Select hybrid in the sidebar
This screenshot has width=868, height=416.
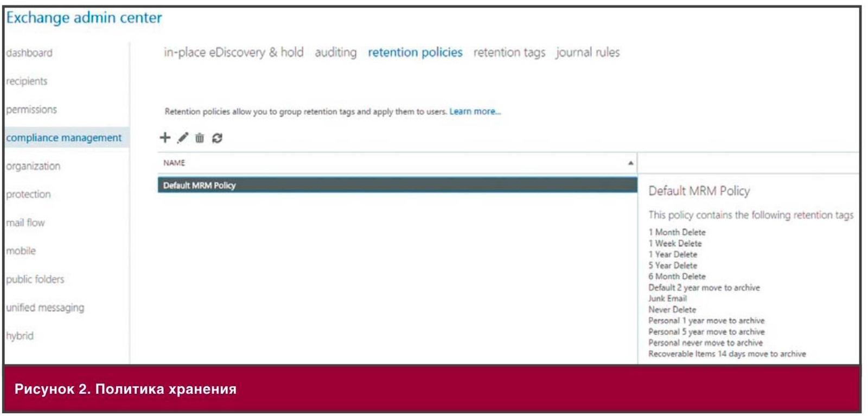pos(20,336)
